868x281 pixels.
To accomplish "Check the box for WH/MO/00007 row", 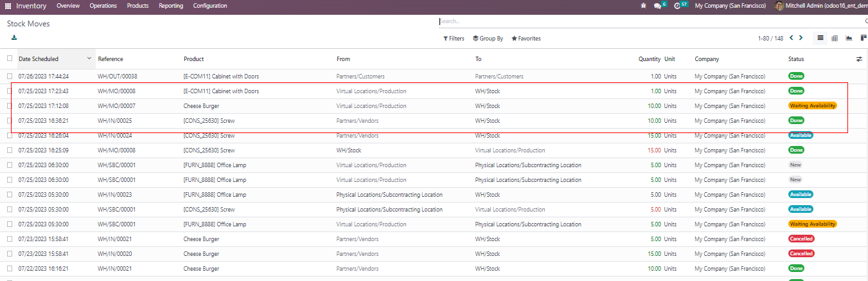I will coord(9,106).
